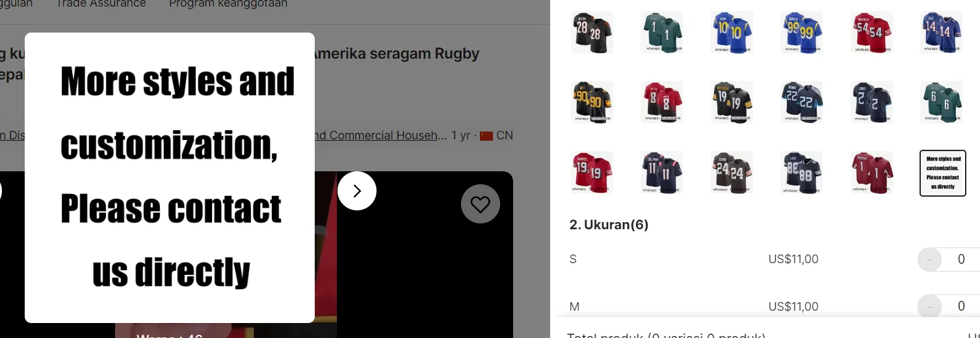Screen dimensions: 980x338
Task: Go to next product image arrow
Action: tap(357, 191)
